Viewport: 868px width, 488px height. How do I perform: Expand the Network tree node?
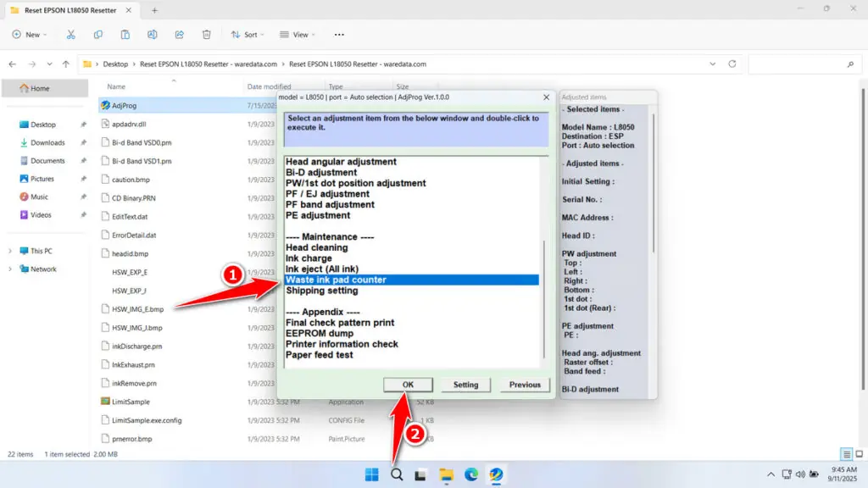click(x=10, y=269)
